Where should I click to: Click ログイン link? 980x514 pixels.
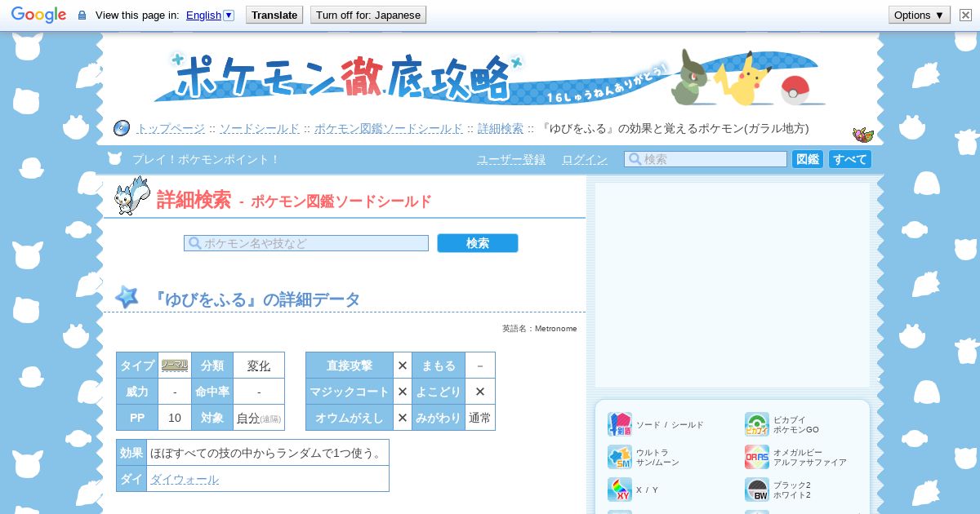[x=585, y=159]
